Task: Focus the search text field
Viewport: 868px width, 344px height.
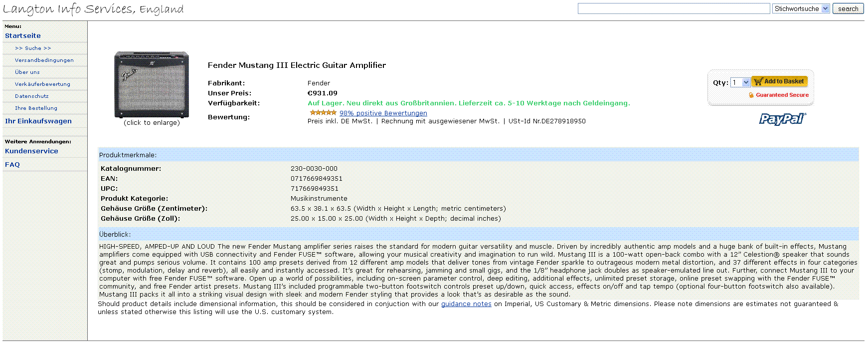Action: click(674, 8)
